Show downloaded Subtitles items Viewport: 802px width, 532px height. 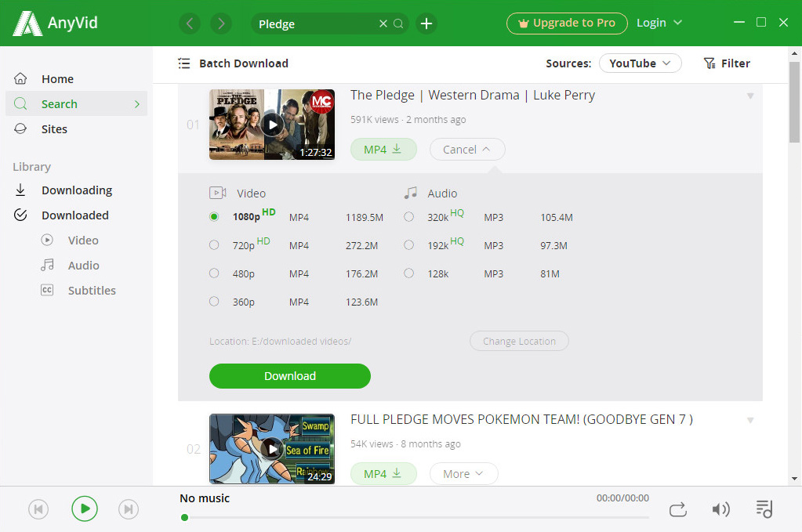(78, 290)
